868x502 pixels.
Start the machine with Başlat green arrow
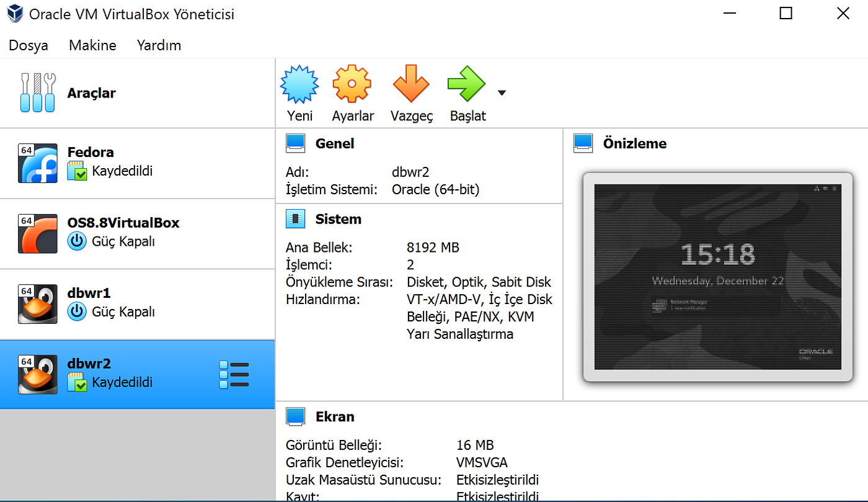(467, 84)
